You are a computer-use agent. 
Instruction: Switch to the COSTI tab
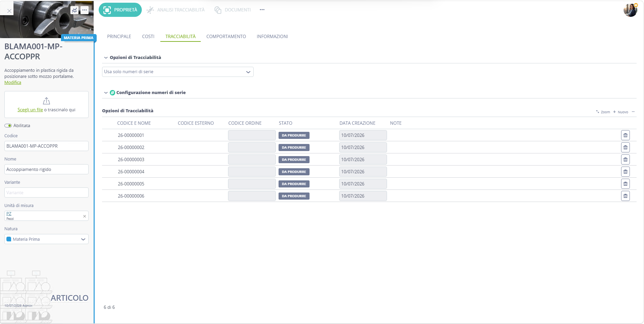tap(148, 36)
